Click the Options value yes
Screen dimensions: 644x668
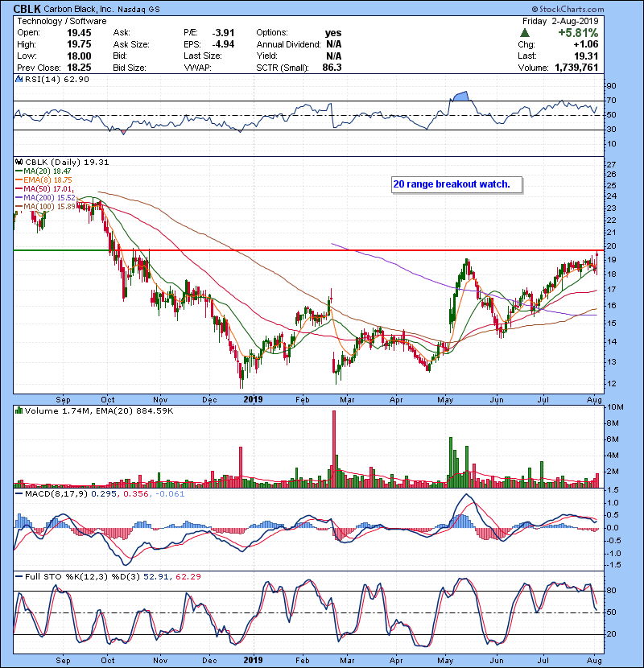tap(333, 33)
